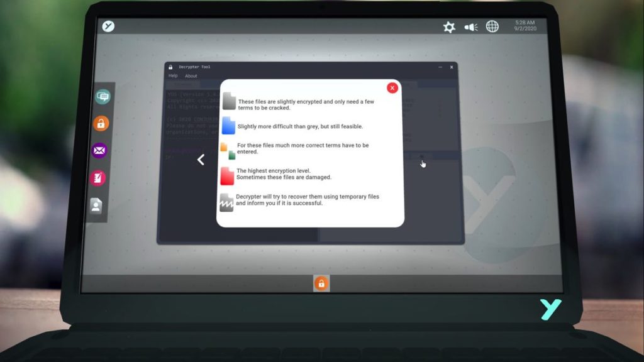Click the orange and green files icon
Viewport: 644px width, 362px height.
228,151
